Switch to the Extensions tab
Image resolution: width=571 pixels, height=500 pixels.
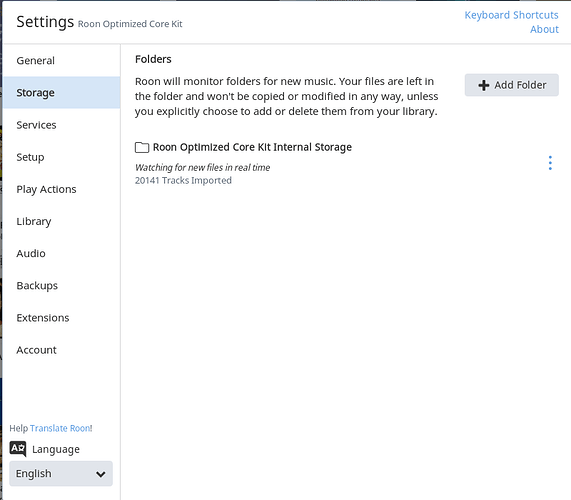pos(62,318)
